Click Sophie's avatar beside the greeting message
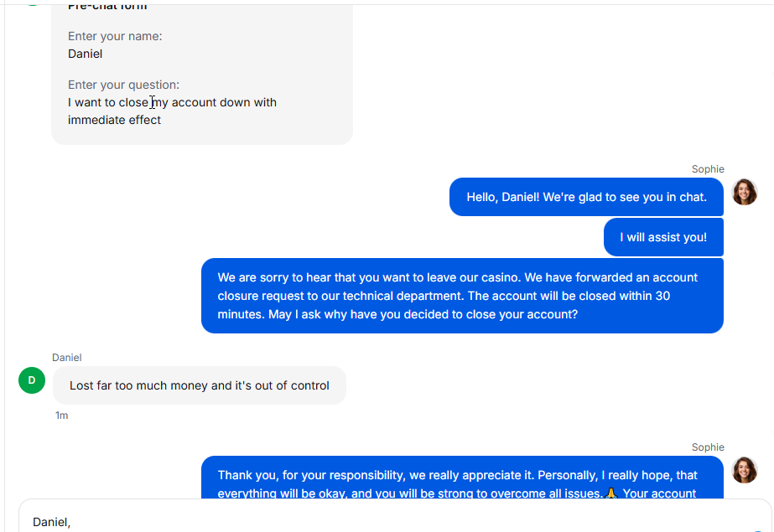774x532 pixels. pos(745,192)
